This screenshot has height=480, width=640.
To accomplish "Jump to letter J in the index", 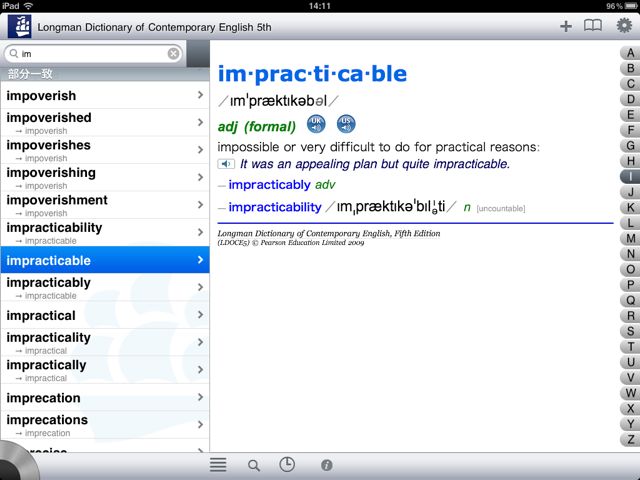I will point(630,192).
